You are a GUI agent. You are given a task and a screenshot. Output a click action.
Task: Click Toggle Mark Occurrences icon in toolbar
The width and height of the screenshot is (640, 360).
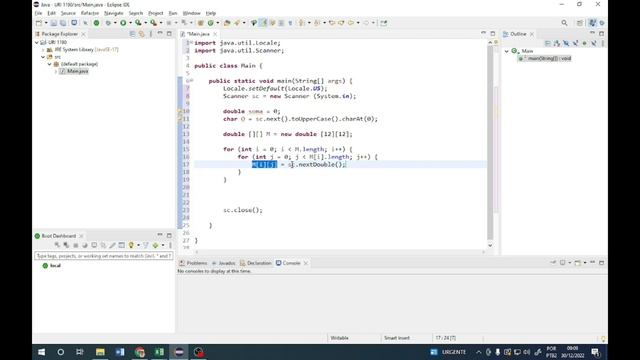[x=263, y=23]
